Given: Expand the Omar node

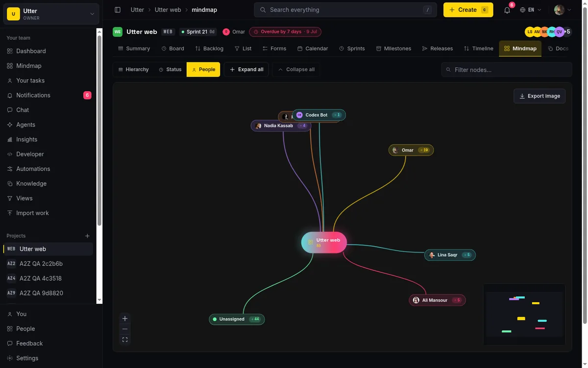Looking at the screenshot, I should coord(423,150).
